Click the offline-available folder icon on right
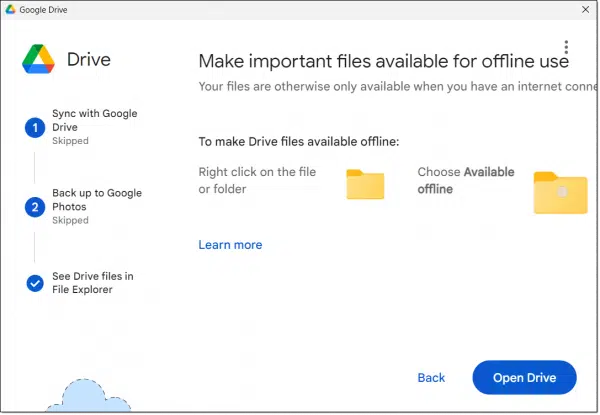Screen dimensions: 600x415 tap(560, 192)
